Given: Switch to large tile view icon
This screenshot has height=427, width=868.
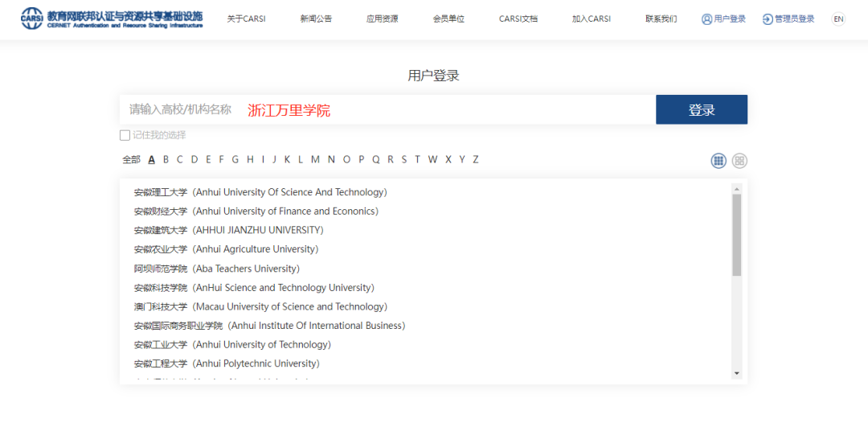Looking at the screenshot, I should coord(739,161).
